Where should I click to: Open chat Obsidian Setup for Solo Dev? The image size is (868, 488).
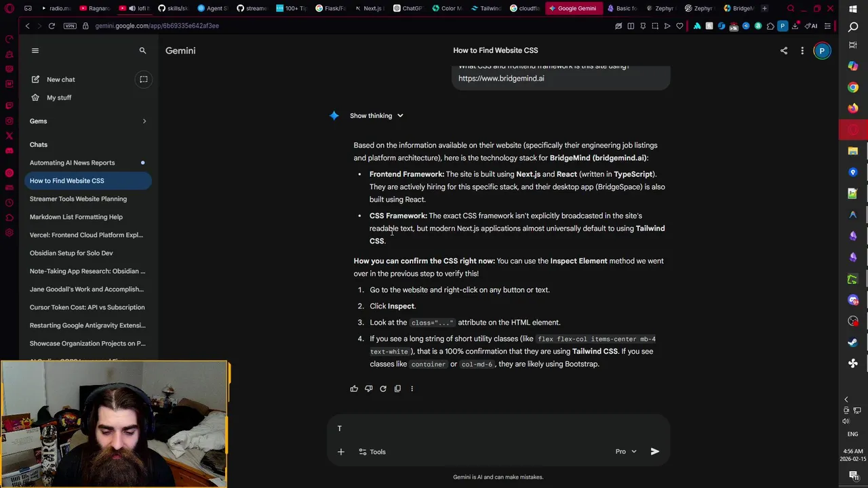[88, 253]
